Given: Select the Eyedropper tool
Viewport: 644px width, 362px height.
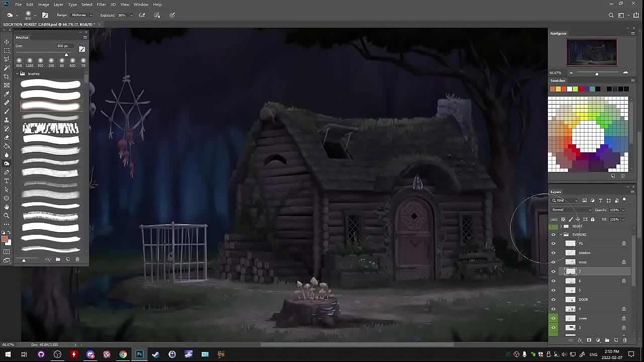Looking at the screenshot, I should (x=7, y=94).
